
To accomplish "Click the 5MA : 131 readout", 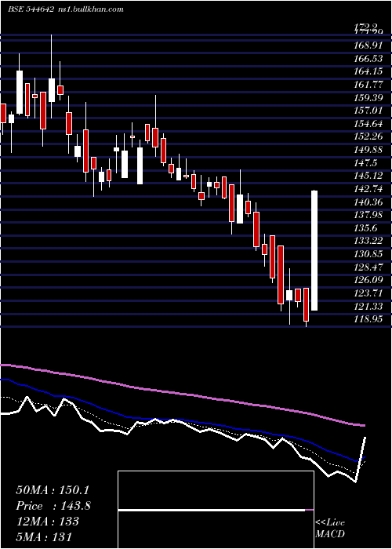I will point(44,537).
